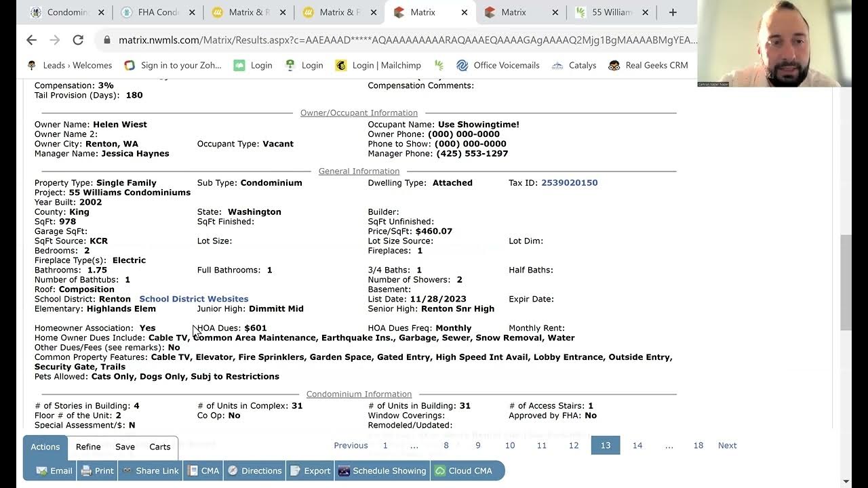Viewport: 868px width, 488px height.
Task: Open the Actions menu button
Action: 45,447
